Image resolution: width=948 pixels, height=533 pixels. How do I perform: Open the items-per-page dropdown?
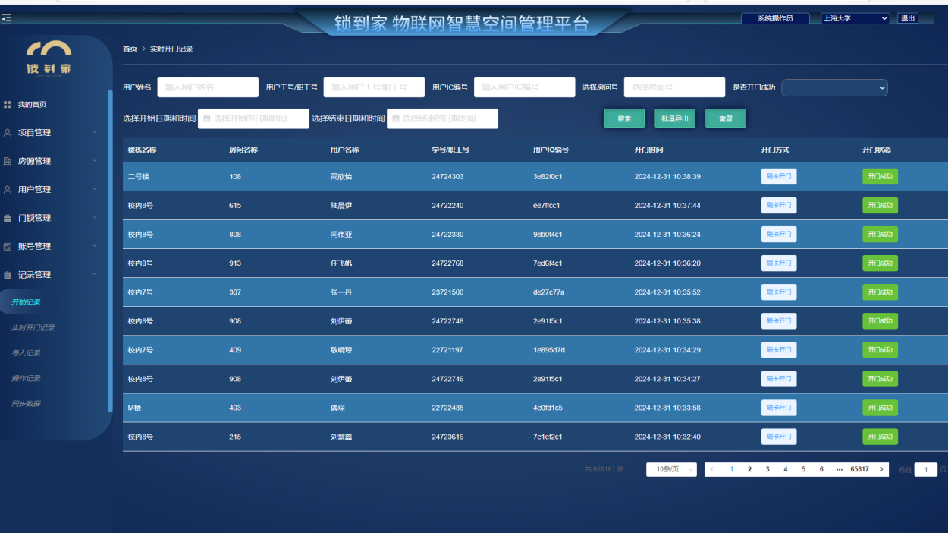pyautogui.click(x=671, y=469)
